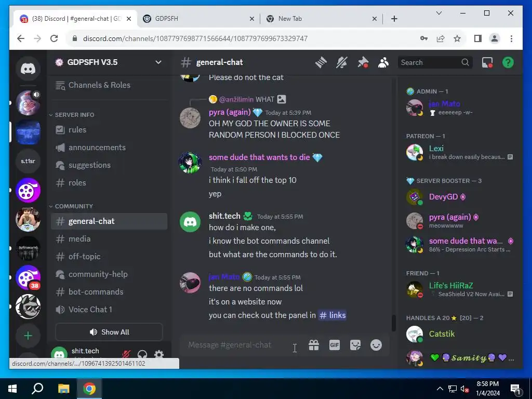Reload the page

pos(54,38)
